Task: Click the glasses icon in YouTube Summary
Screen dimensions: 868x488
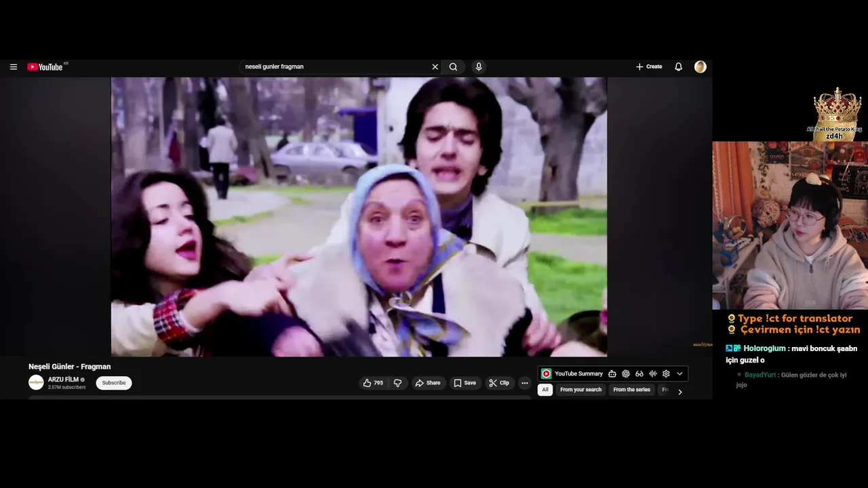Action: [x=639, y=373]
